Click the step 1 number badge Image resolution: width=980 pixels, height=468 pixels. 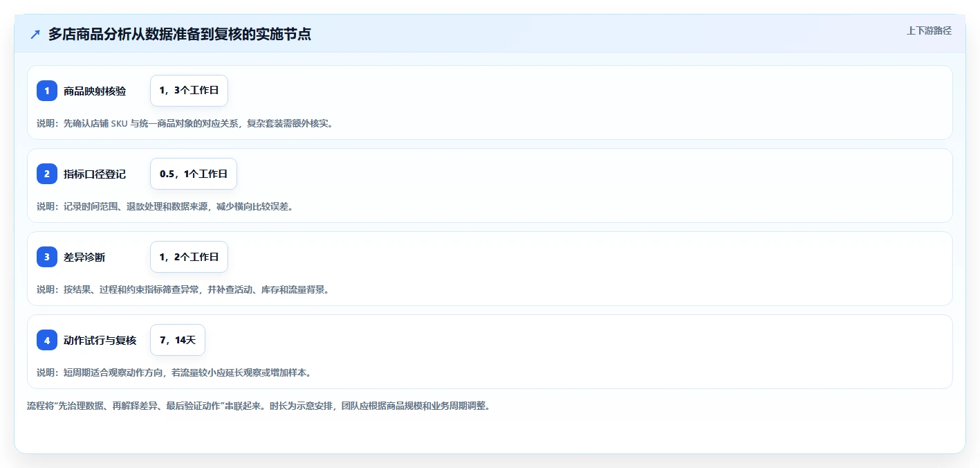(x=47, y=91)
